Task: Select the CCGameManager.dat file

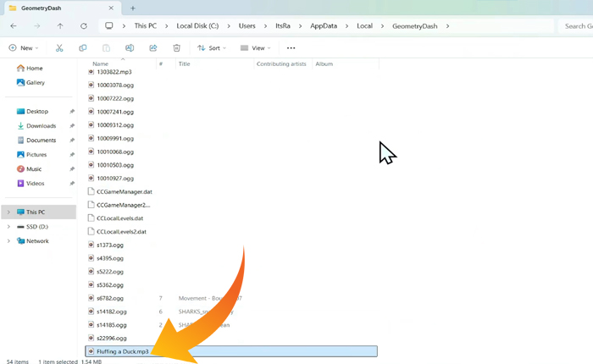Action: tap(124, 191)
